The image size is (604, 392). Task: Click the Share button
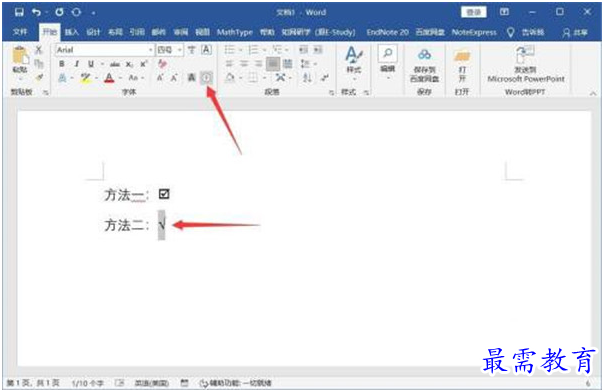575,33
